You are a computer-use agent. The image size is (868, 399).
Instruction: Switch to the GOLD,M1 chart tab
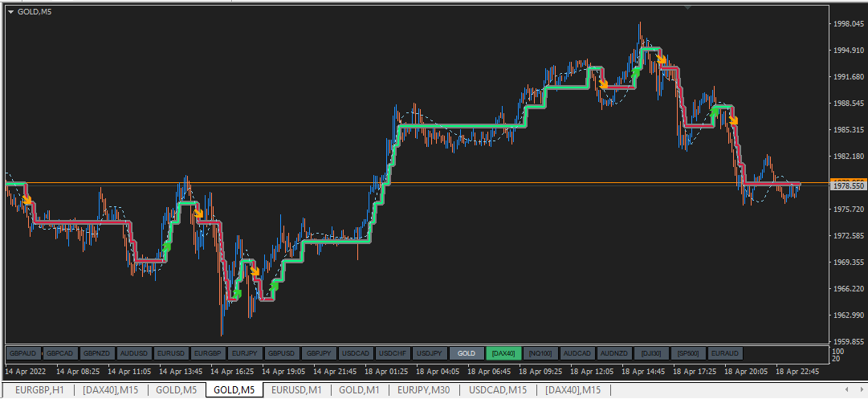click(359, 390)
